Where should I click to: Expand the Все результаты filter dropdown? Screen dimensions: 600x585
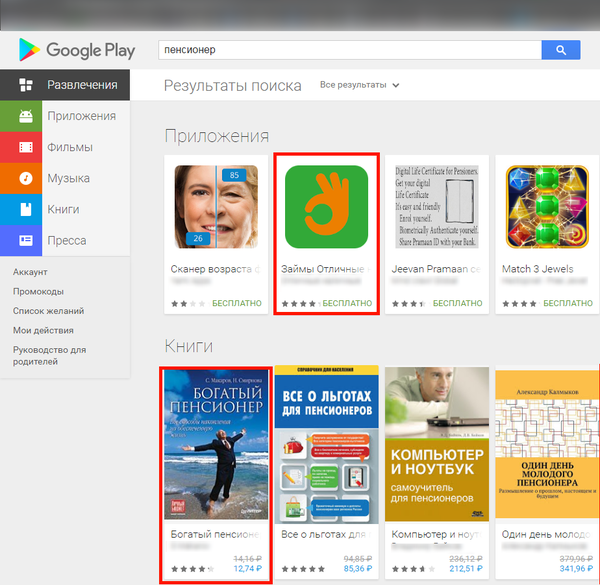[x=359, y=85]
